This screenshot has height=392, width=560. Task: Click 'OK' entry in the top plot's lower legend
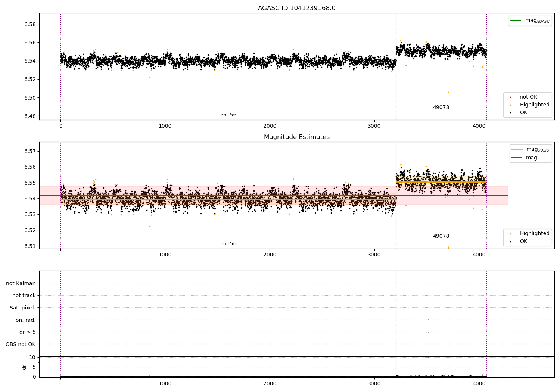[523, 113]
